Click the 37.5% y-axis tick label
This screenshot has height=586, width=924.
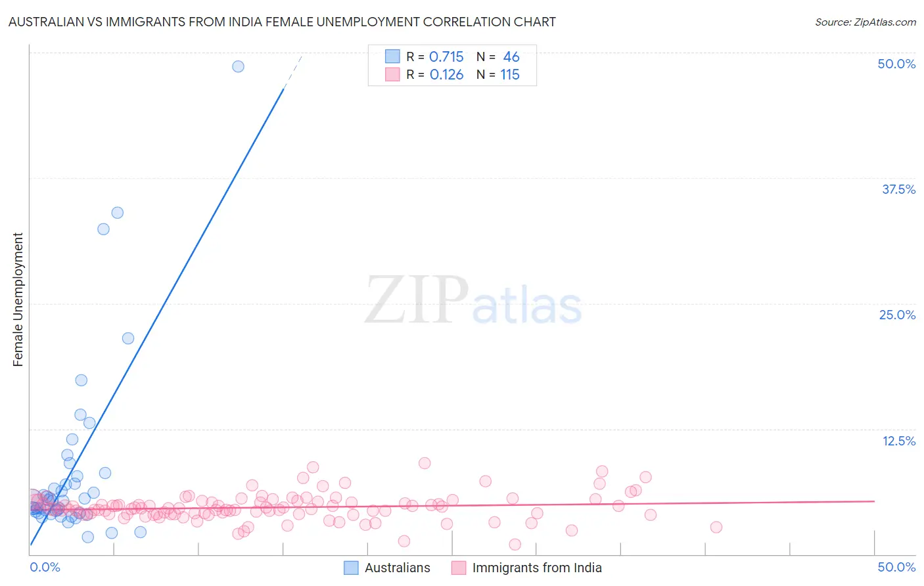tap(898, 189)
